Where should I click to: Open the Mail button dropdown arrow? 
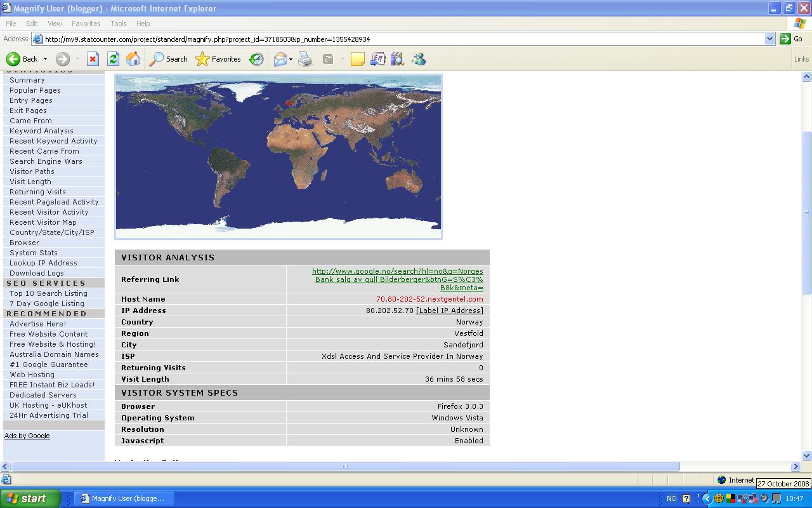coord(291,59)
